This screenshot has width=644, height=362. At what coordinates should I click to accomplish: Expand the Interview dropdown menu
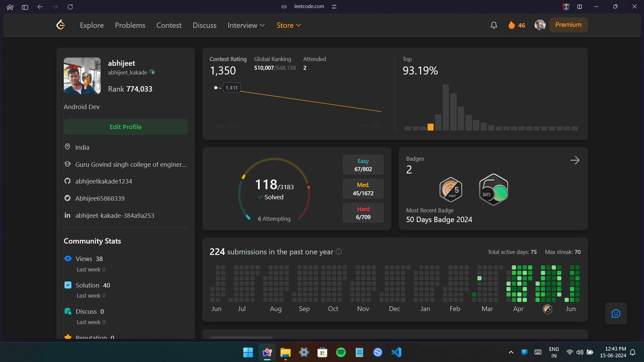[246, 25]
